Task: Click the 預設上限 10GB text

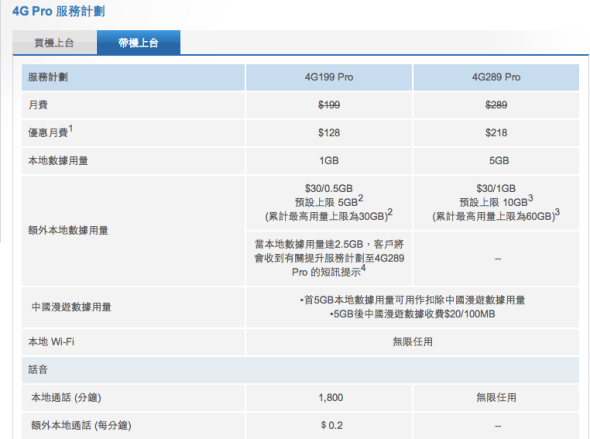Action: [x=496, y=202]
